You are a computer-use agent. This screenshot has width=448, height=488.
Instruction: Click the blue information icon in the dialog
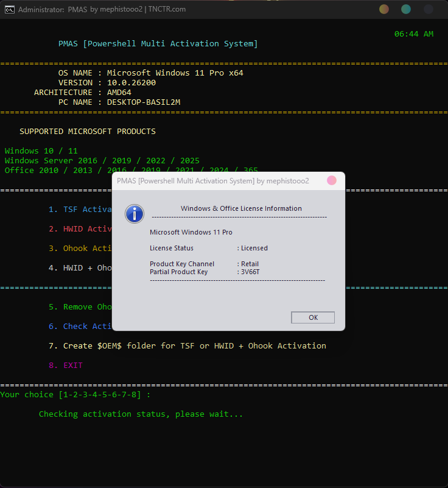point(135,214)
